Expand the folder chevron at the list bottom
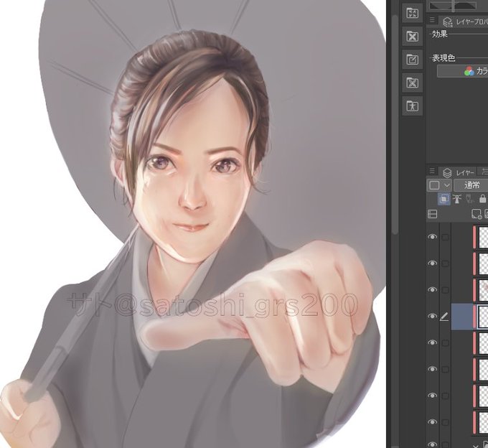 [x=475, y=446]
